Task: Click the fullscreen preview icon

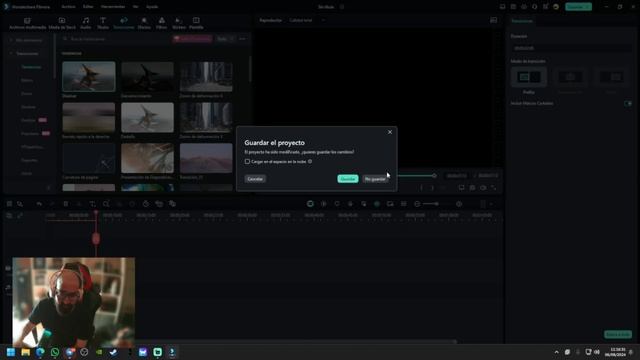Action: point(493,188)
